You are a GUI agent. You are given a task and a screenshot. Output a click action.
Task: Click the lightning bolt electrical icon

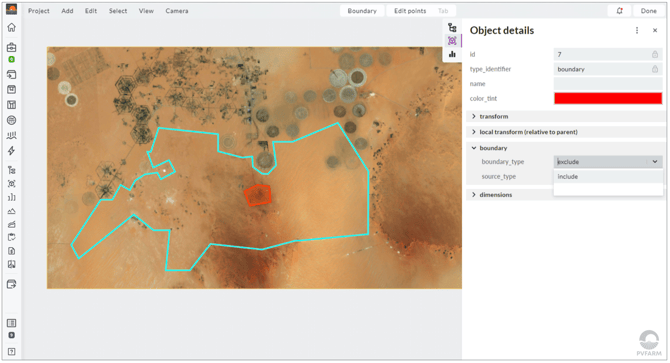(12, 151)
